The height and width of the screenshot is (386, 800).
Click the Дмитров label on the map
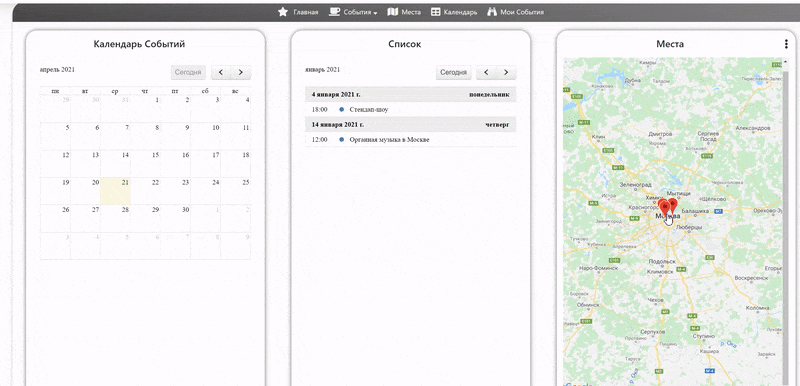point(659,135)
